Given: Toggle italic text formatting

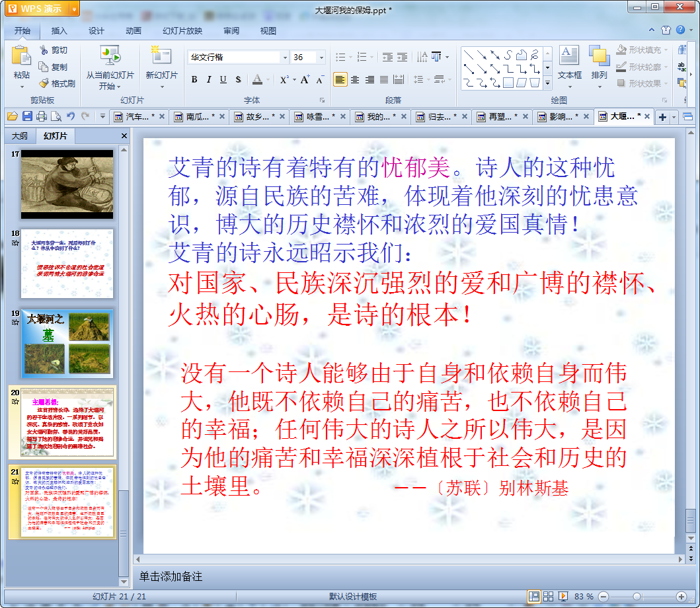Looking at the screenshot, I should (208, 80).
